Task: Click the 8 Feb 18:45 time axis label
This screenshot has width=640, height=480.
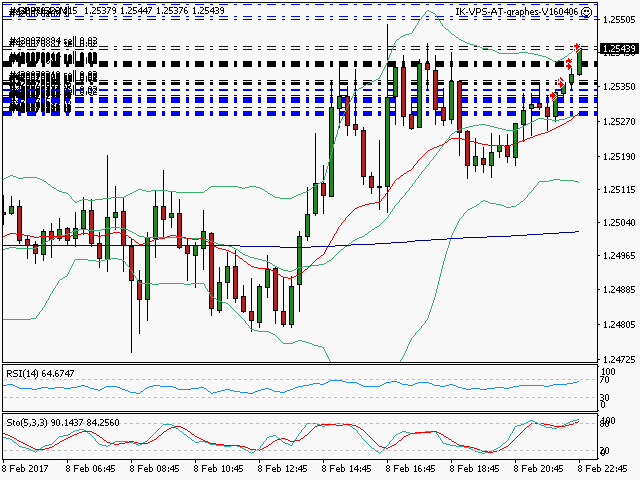Action: [475, 468]
